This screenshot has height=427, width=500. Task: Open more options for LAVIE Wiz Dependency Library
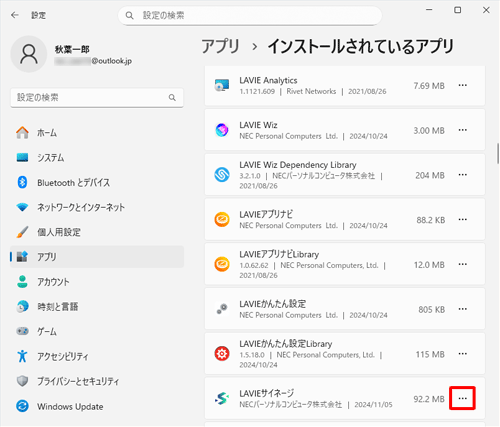point(462,175)
